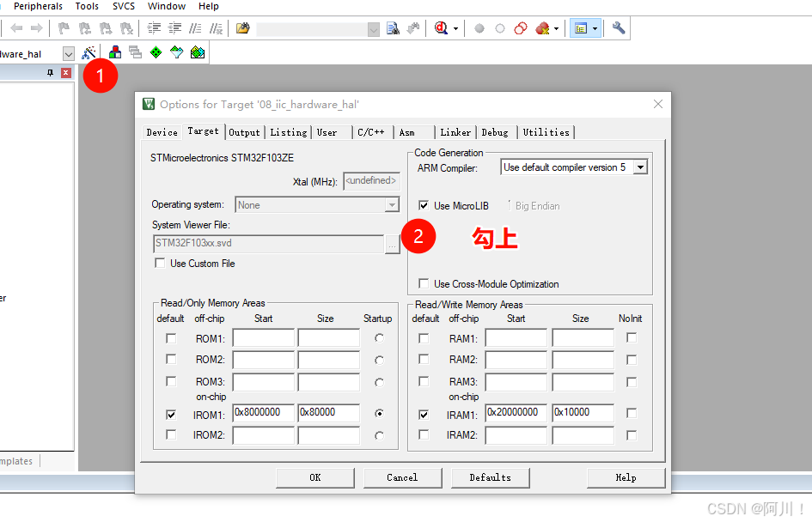Image resolution: width=812 pixels, height=522 pixels.
Task: Toggle the IROM1 default checkbox
Action: [171, 415]
